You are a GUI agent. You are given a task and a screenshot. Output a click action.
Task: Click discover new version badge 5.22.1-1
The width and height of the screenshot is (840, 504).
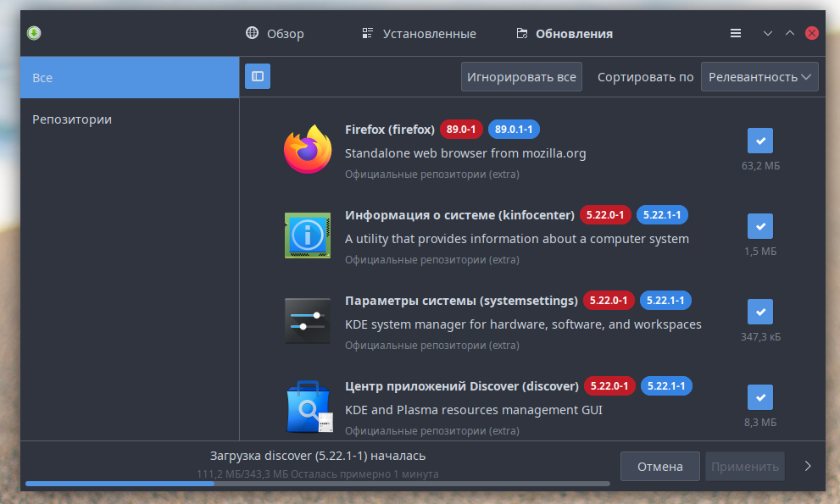[x=666, y=385]
